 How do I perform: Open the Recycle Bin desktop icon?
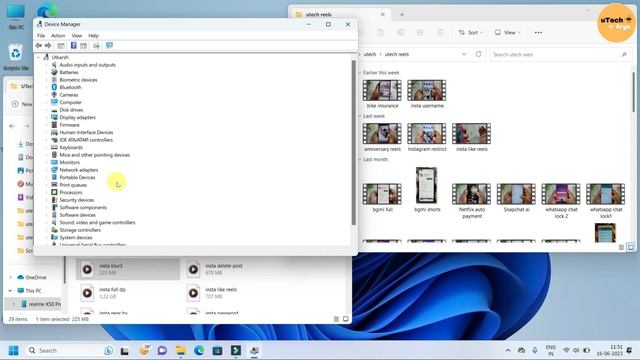[16, 57]
